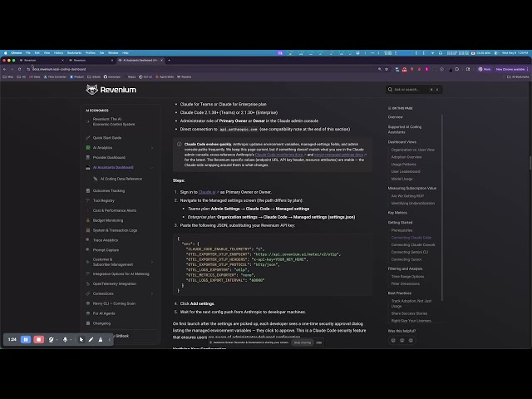Select the pen annotation tool in recorder toolbar
The image size is (532, 399).
click(x=91, y=339)
